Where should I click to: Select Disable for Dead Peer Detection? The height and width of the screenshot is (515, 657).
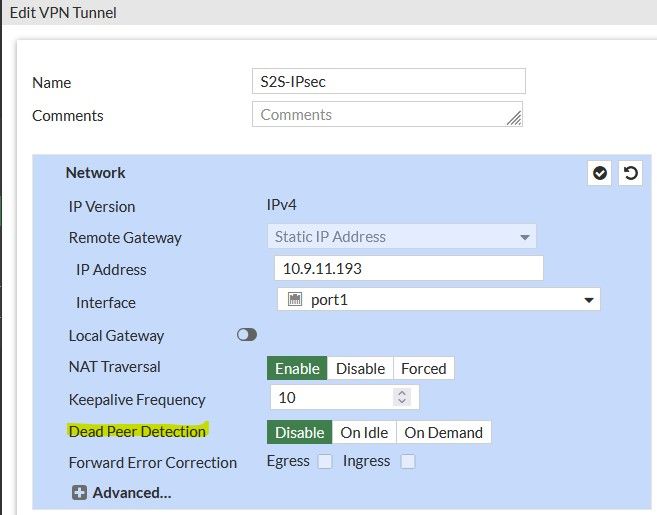click(x=299, y=432)
